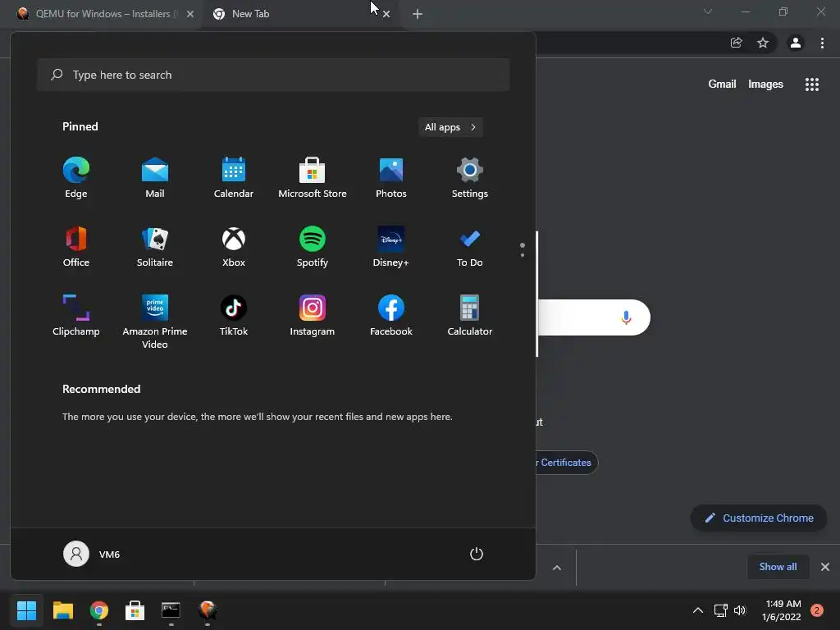The width and height of the screenshot is (840, 630).
Task: Expand the All apps list
Action: (450, 127)
